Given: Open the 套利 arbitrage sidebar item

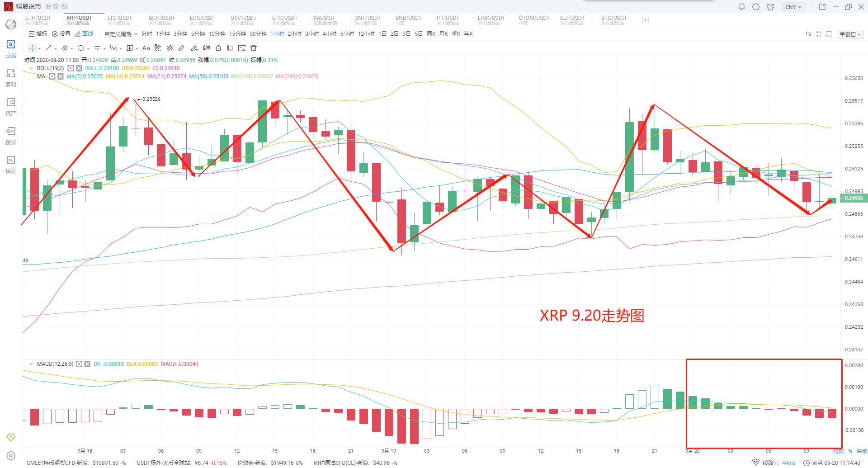Looking at the screenshot, I should 11,78.
